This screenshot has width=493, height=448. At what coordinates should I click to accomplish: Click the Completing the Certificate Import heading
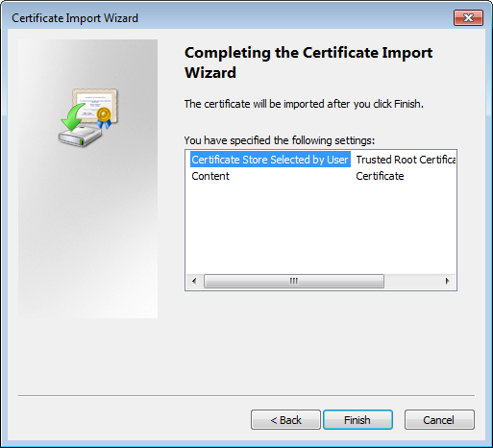point(308,62)
